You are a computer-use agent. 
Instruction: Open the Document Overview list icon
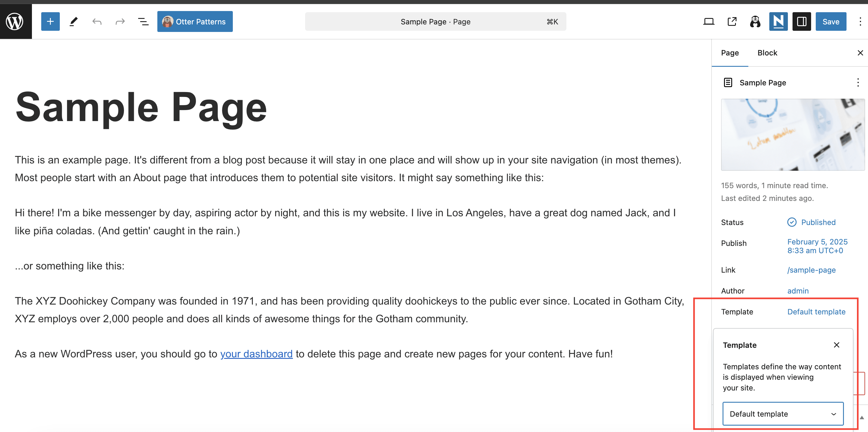pos(143,21)
